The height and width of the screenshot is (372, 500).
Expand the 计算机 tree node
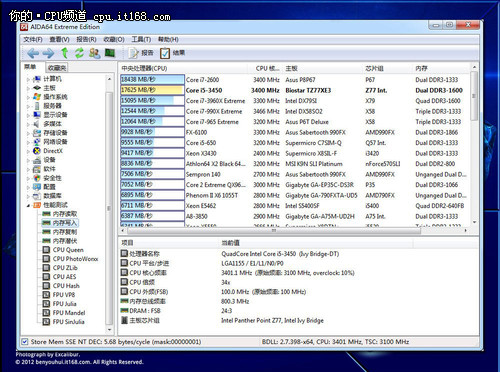point(29,79)
